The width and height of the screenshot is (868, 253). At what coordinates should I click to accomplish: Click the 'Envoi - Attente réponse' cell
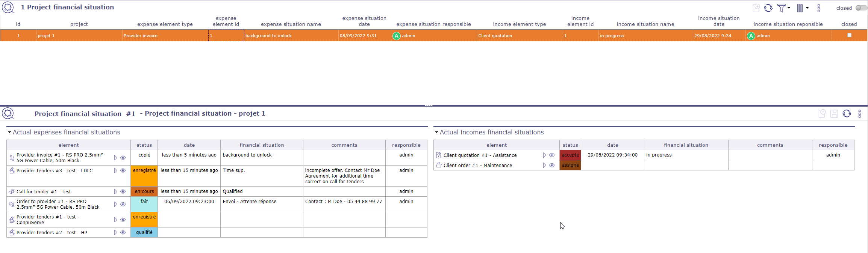(262, 204)
